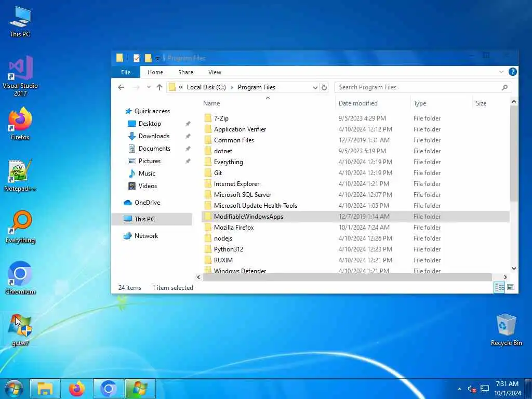Refresh the Program Files folder view
This screenshot has width=532, height=399.
(x=324, y=87)
